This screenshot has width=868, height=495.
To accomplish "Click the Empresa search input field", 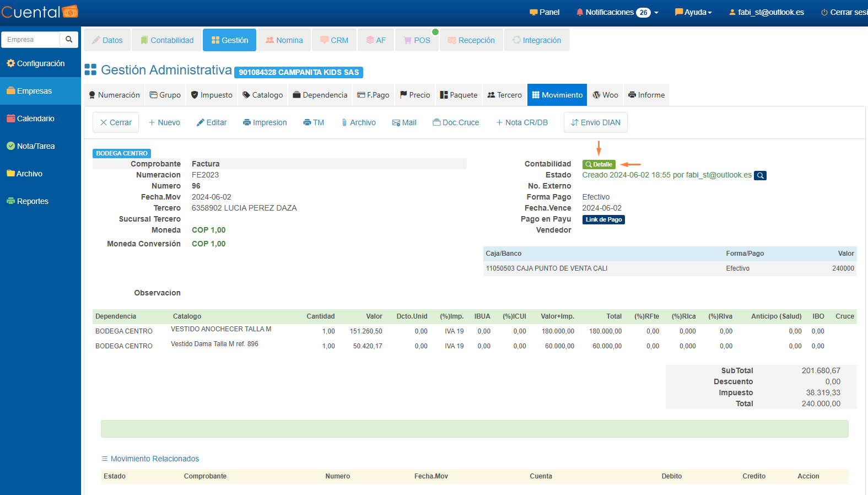I will point(31,40).
